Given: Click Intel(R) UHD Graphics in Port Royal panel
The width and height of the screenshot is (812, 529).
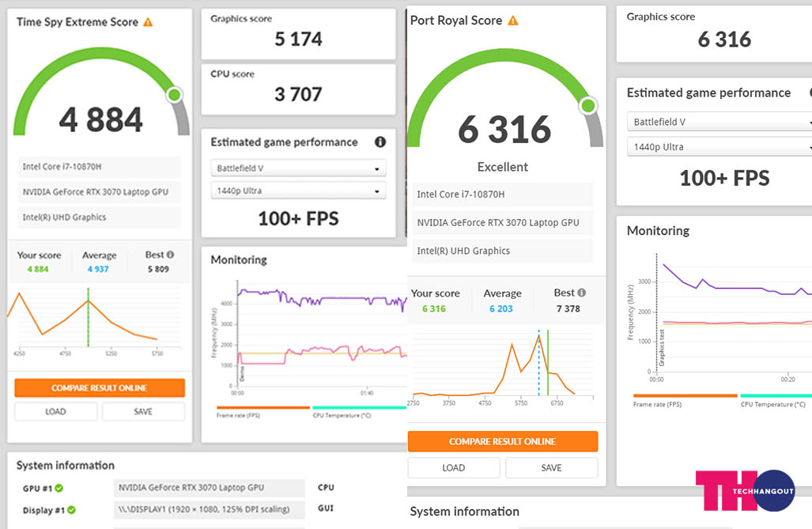Looking at the screenshot, I should pos(502,251).
